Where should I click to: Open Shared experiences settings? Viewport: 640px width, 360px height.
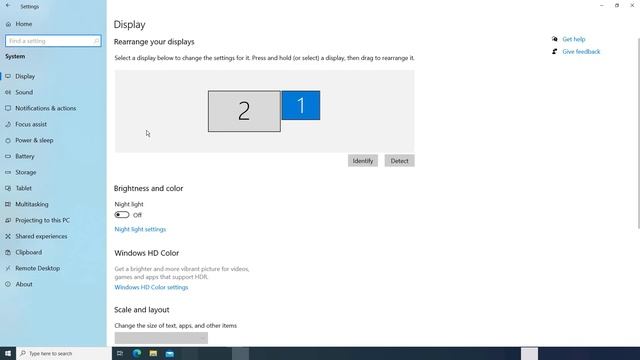pyautogui.click(x=41, y=236)
